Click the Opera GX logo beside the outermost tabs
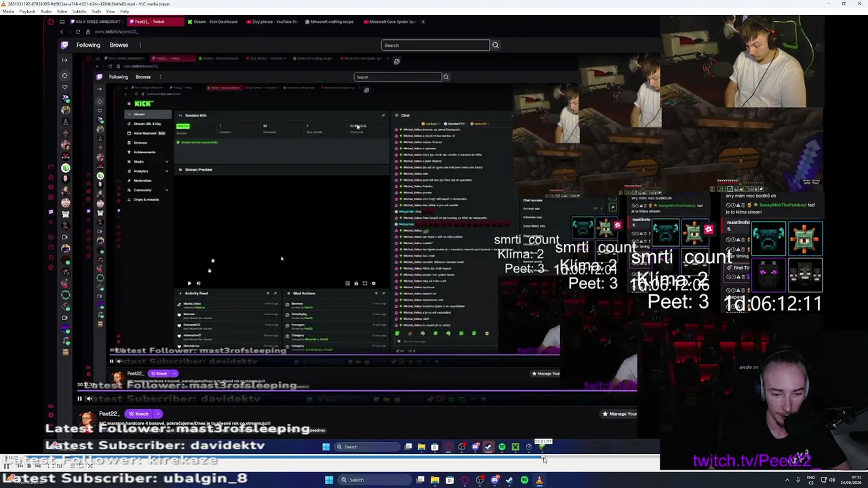Viewport: 868px width, 488px height. (51, 22)
